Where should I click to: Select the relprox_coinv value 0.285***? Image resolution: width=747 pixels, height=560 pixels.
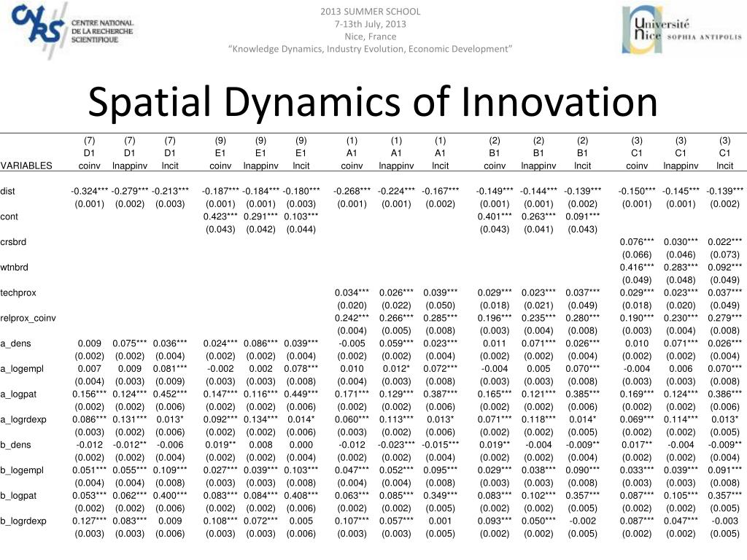pos(440,318)
